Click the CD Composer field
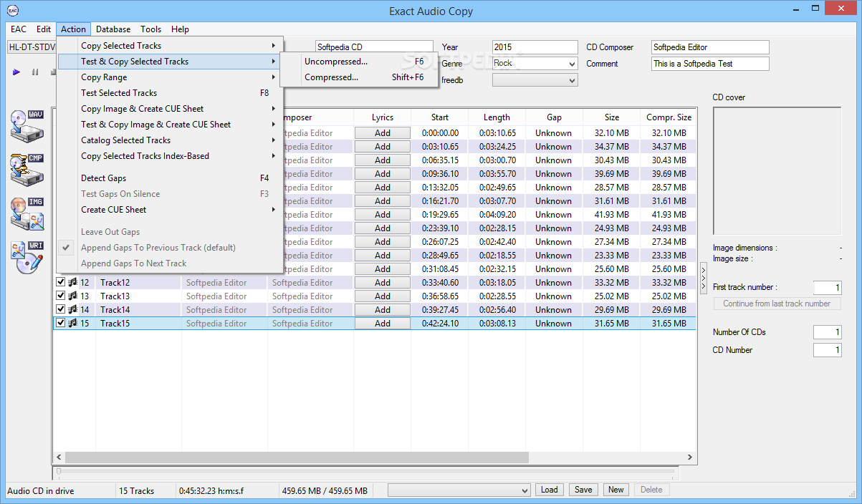Image resolution: width=862 pixels, height=504 pixels. (710, 47)
